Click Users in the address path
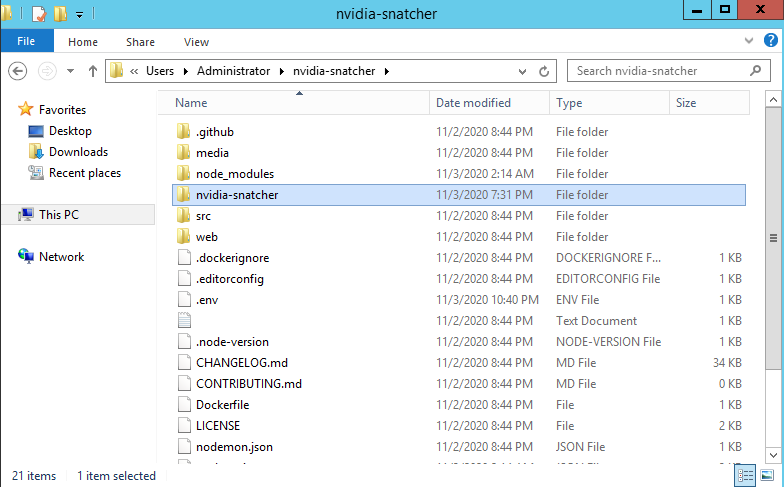This screenshot has width=784, height=487. click(x=160, y=71)
